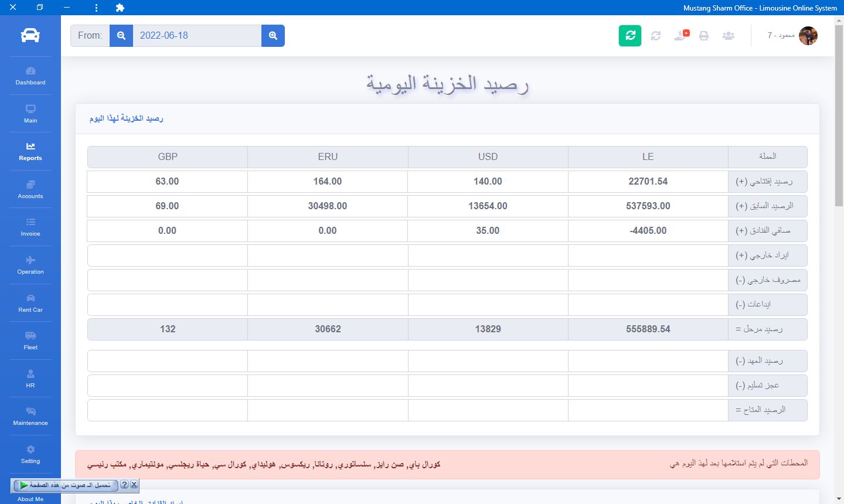Open the Operation menu item
This screenshot has height=504, width=844.
point(30,265)
